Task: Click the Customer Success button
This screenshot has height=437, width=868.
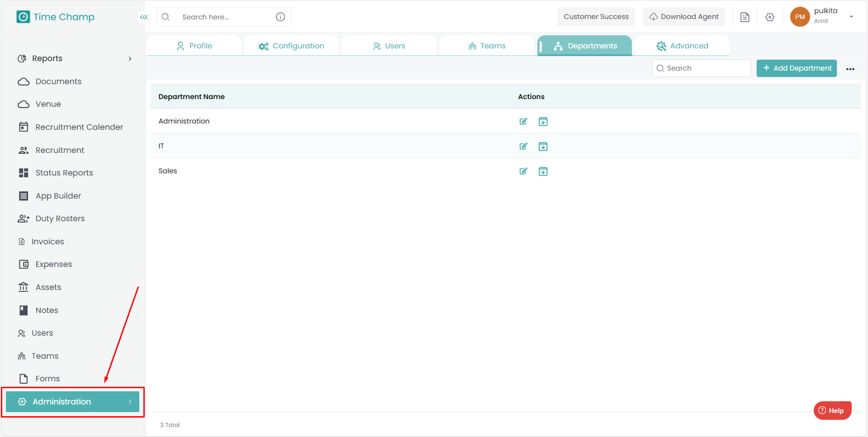Action: [596, 17]
